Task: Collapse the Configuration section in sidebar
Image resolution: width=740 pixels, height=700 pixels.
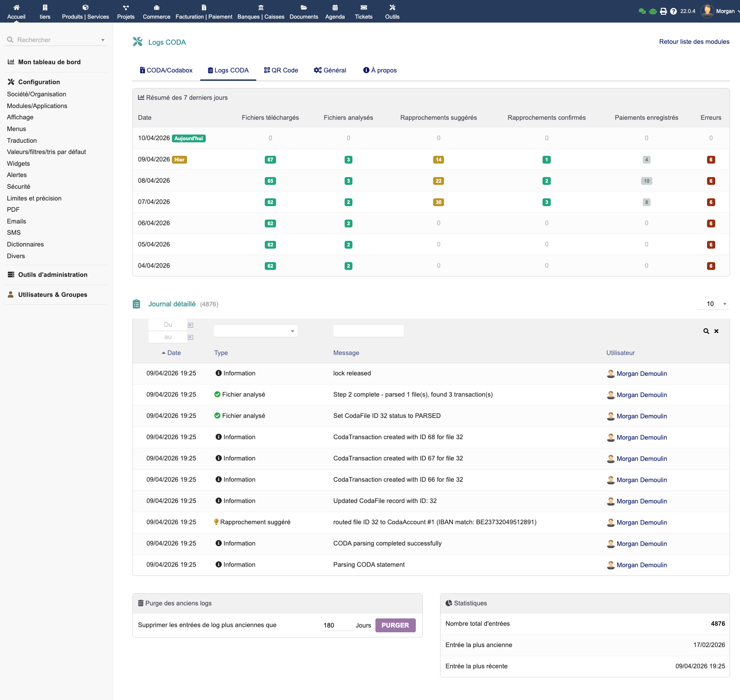Action: [39, 82]
